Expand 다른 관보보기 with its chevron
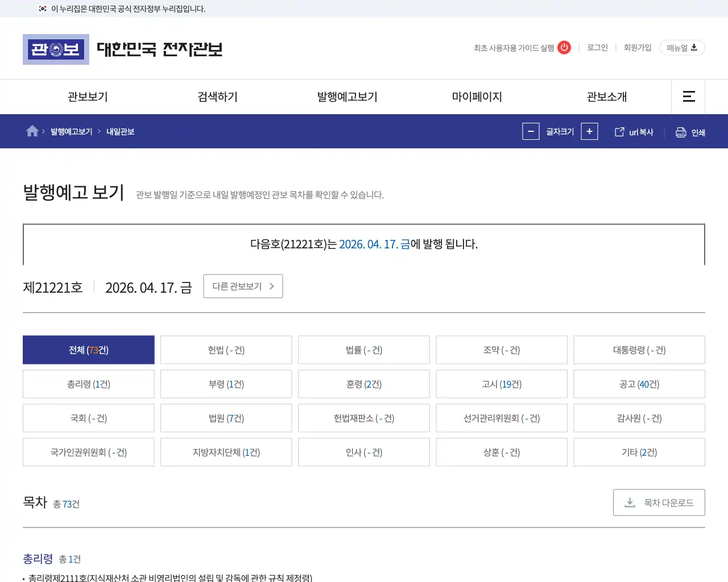Screen dimensions: 728x582 pyautogui.click(x=273, y=286)
